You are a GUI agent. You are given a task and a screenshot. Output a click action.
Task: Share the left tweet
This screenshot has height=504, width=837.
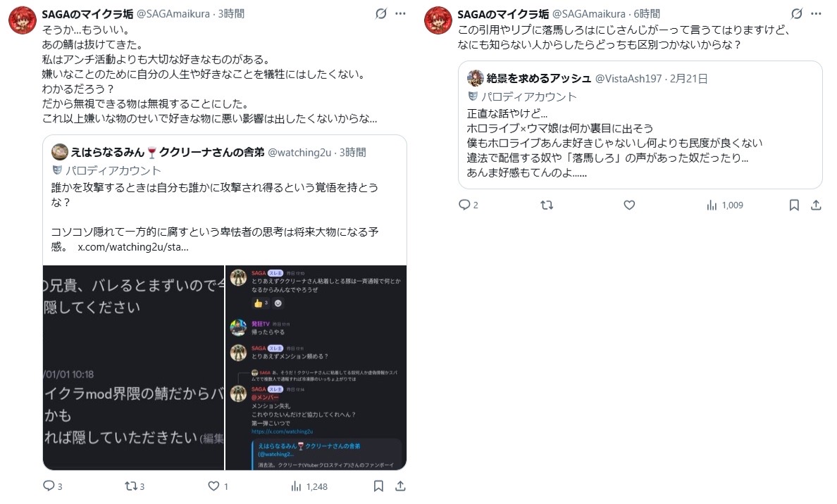tap(400, 486)
